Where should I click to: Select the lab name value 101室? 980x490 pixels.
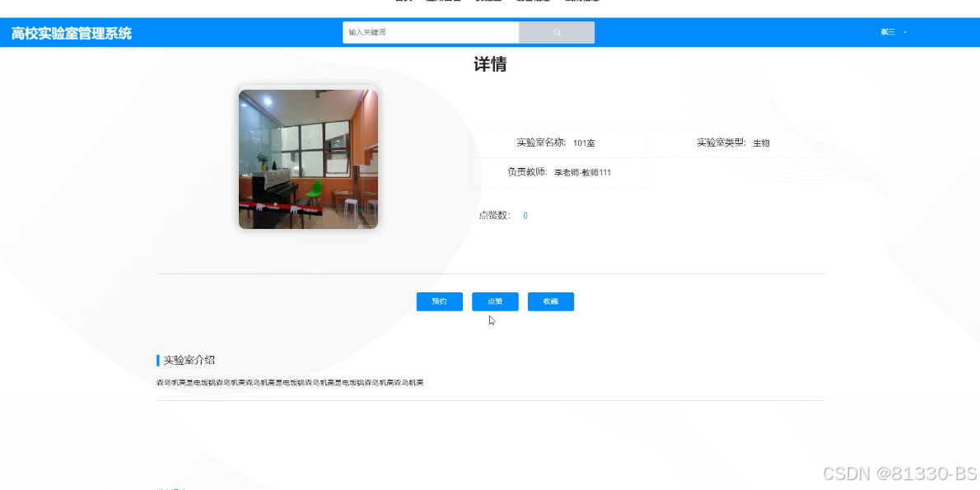584,143
